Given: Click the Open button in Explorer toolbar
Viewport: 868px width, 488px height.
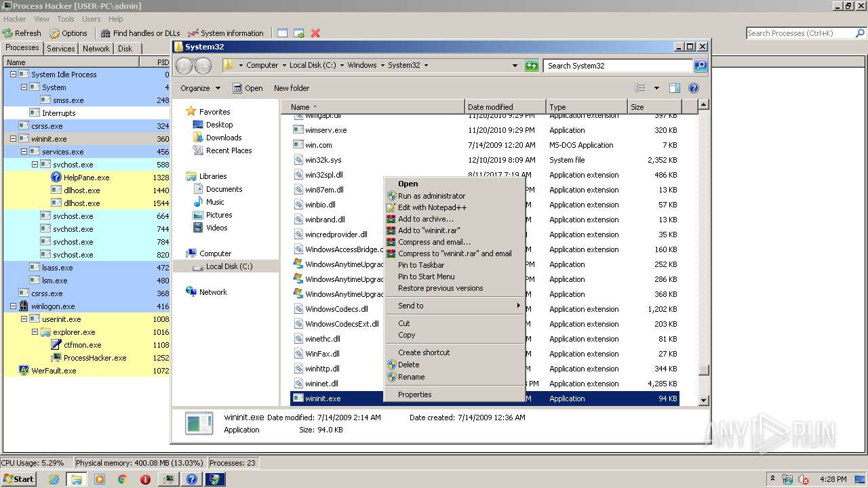Looking at the screenshot, I should 248,88.
